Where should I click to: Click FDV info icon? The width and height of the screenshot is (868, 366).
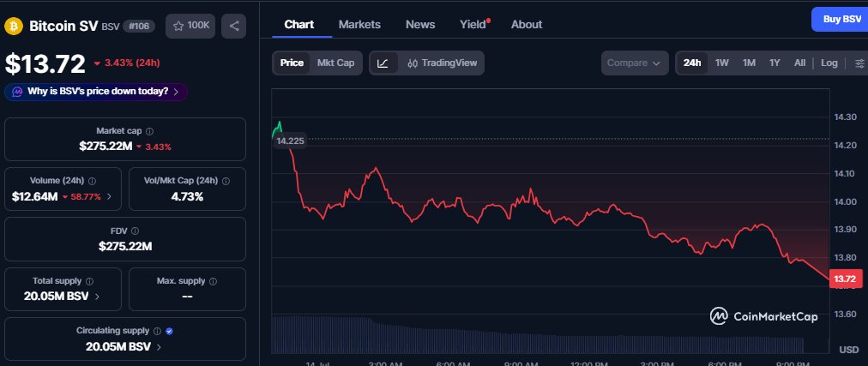pyautogui.click(x=135, y=231)
